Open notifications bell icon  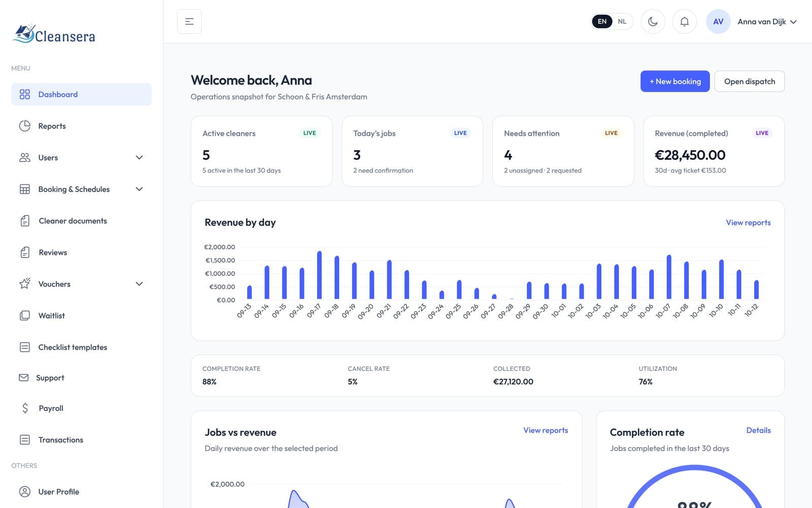tap(684, 21)
